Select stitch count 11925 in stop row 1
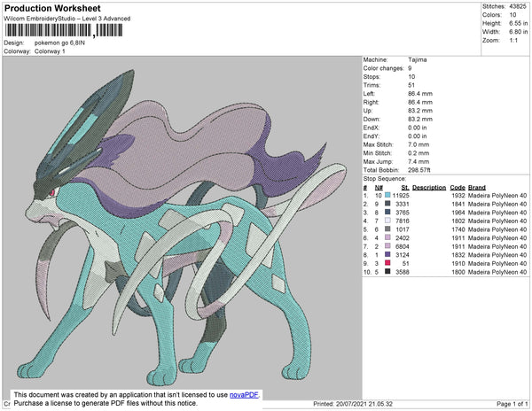Viewport: 532px width, 411px height. tap(401, 196)
